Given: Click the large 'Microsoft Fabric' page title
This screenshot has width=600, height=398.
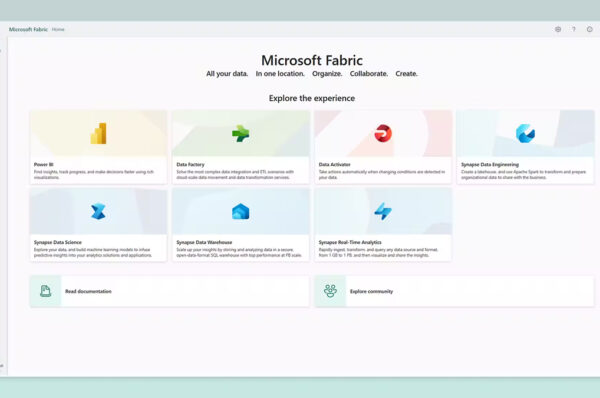Looking at the screenshot, I should [312, 60].
